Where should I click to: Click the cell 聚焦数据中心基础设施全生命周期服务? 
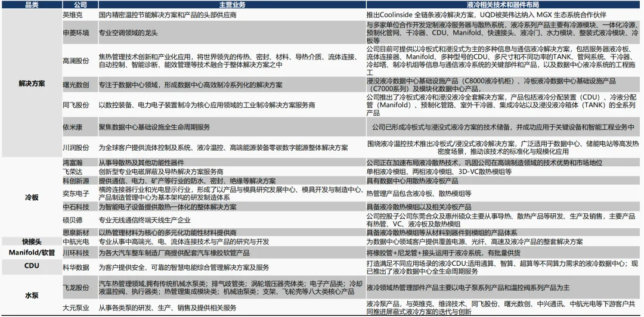click(231, 128)
